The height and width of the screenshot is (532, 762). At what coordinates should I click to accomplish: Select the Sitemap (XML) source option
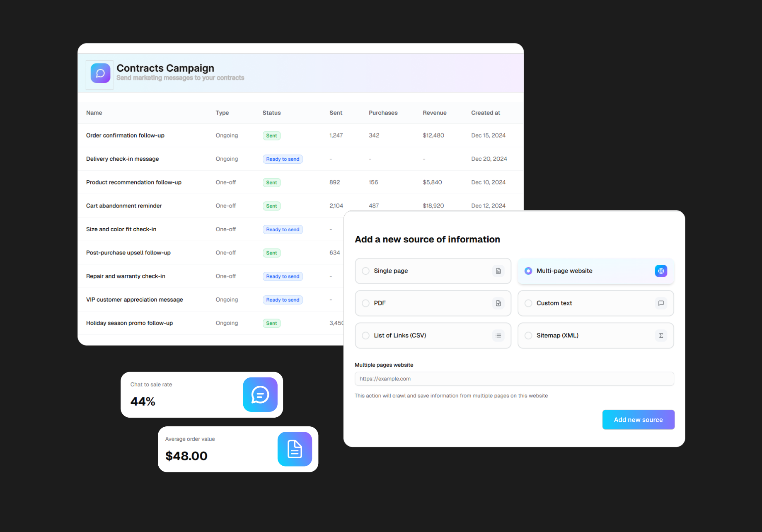(528, 335)
